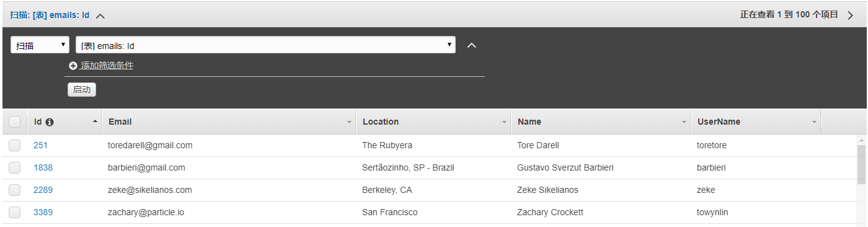Toggle the select-all header checkbox
This screenshot has width=868, height=227.
(15, 122)
